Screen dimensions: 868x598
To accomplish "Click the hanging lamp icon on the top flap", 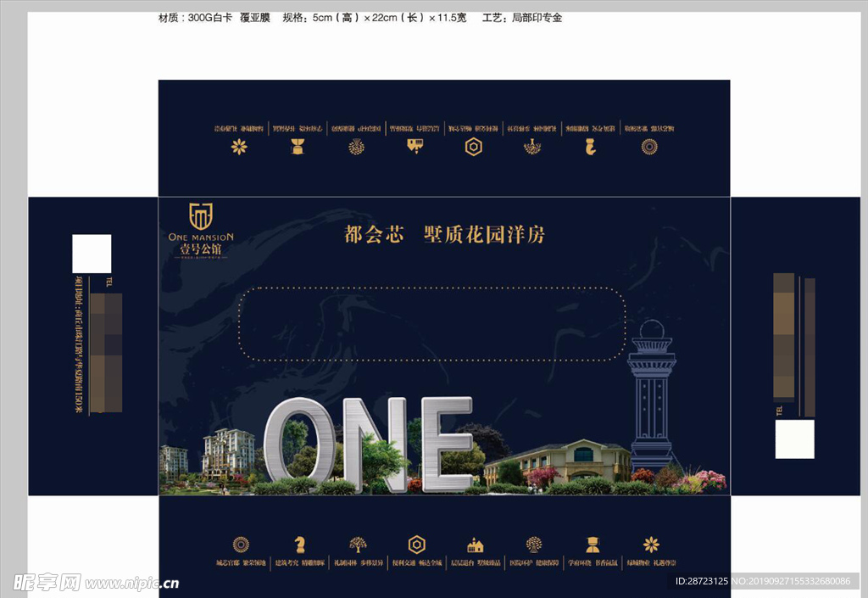I will pos(413,146).
